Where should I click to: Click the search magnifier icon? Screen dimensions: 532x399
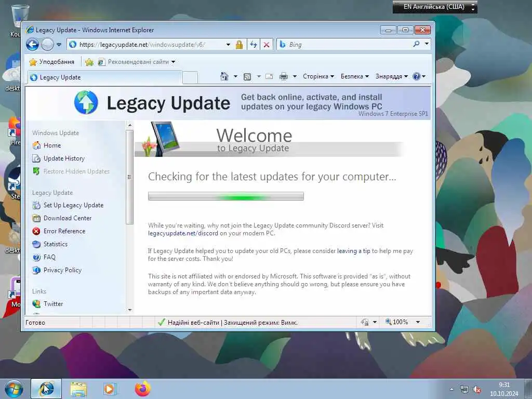(x=416, y=44)
